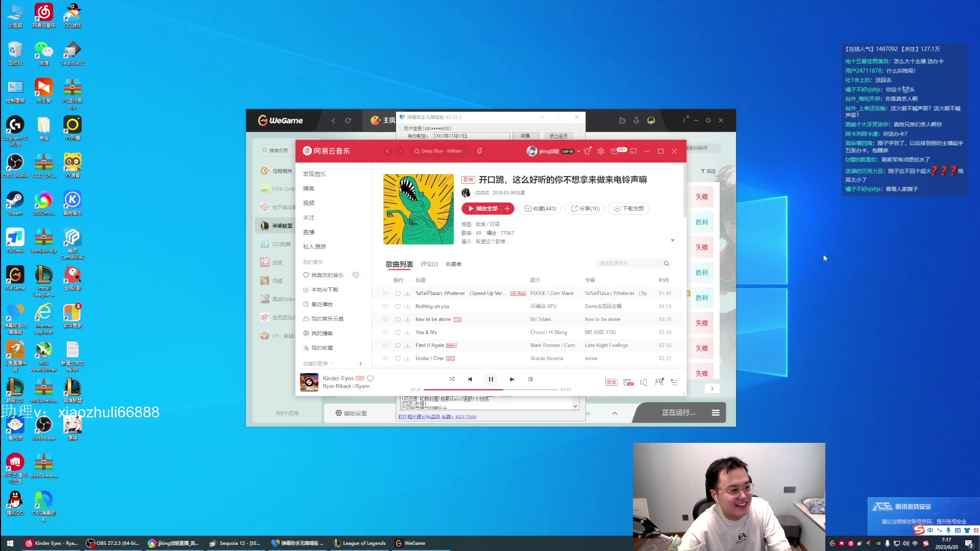This screenshot has width=980, height=551.
Task: Open user account dropdown arrow
Action: (x=578, y=152)
